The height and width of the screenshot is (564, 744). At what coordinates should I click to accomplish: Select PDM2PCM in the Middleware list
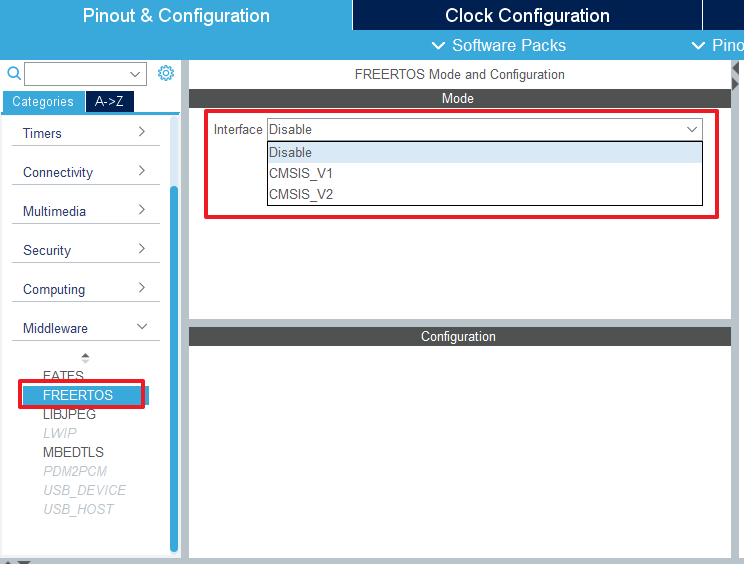(x=75, y=471)
